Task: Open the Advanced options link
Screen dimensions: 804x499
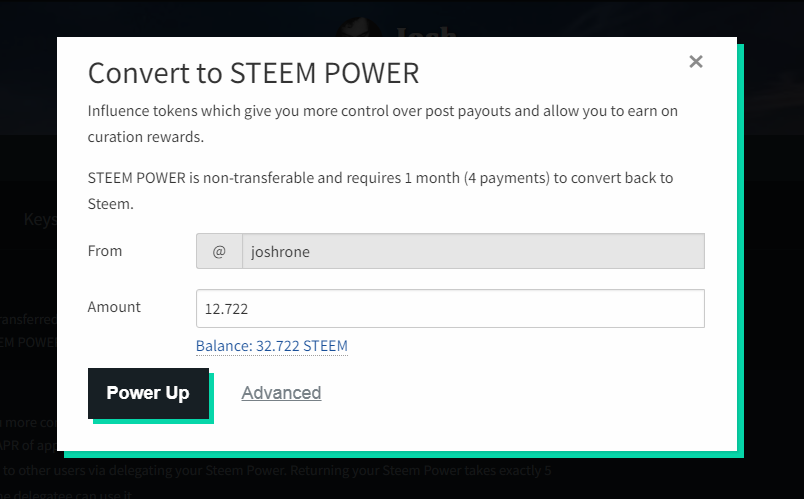Action: [281, 393]
